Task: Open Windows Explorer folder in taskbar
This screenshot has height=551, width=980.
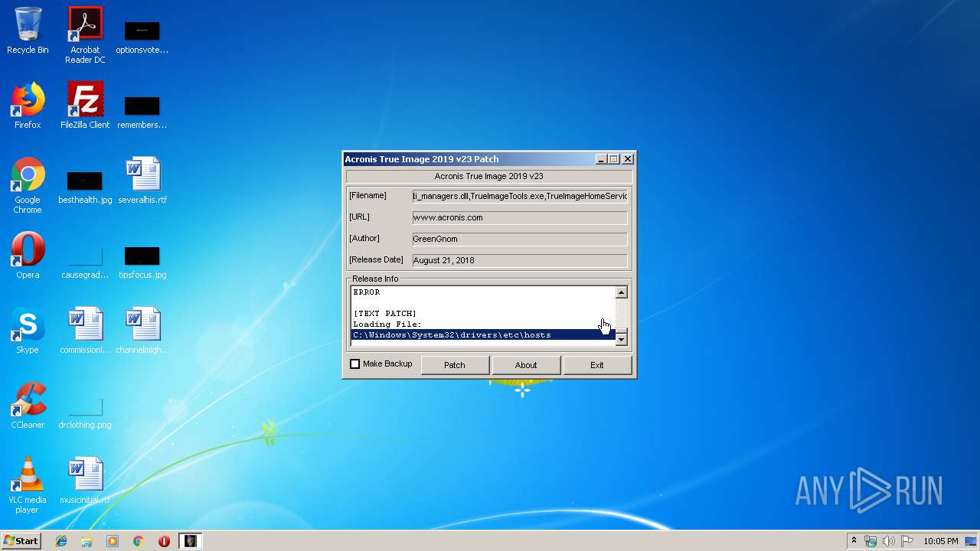Action: pyautogui.click(x=87, y=541)
